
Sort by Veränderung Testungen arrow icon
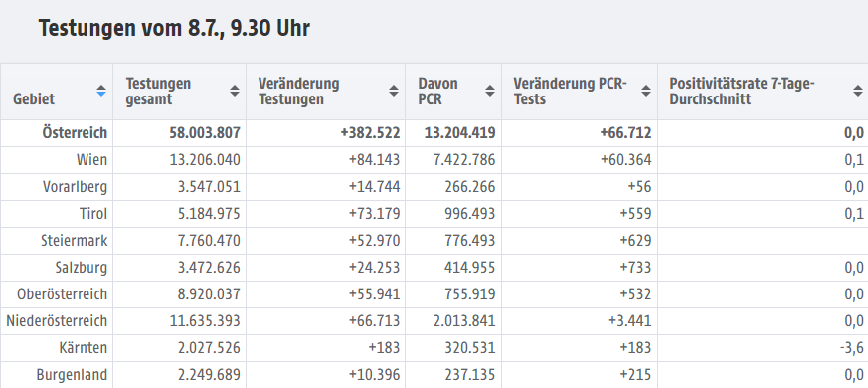[x=394, y=91]
